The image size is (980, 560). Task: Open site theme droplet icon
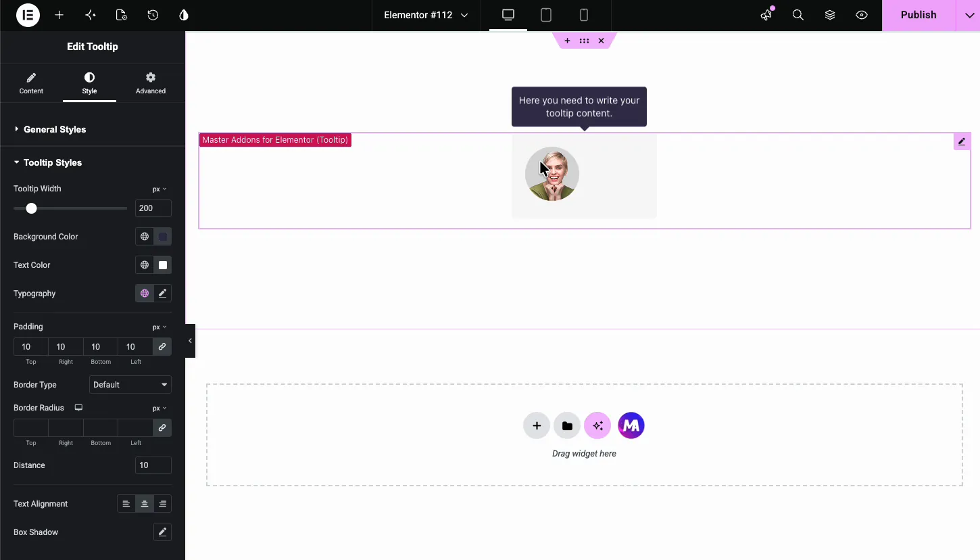(184, 15)
